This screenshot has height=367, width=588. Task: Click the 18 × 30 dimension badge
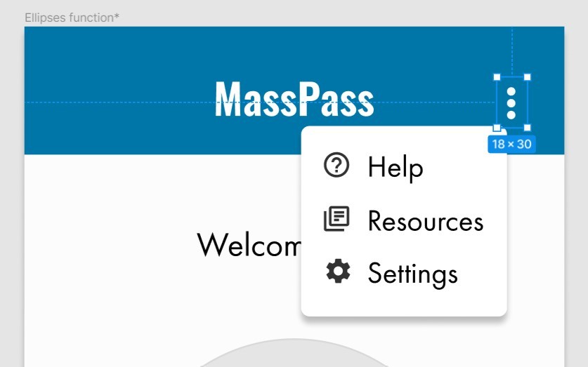(x=511, y=144)
